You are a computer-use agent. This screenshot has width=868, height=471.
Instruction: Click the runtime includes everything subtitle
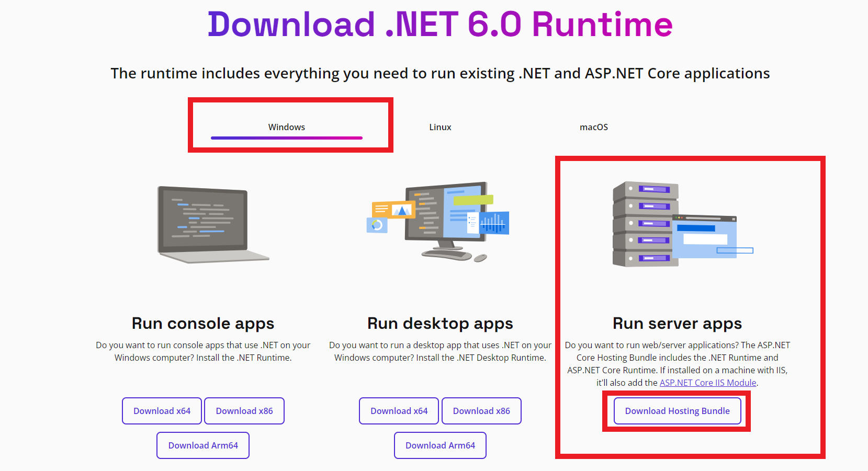440,73
